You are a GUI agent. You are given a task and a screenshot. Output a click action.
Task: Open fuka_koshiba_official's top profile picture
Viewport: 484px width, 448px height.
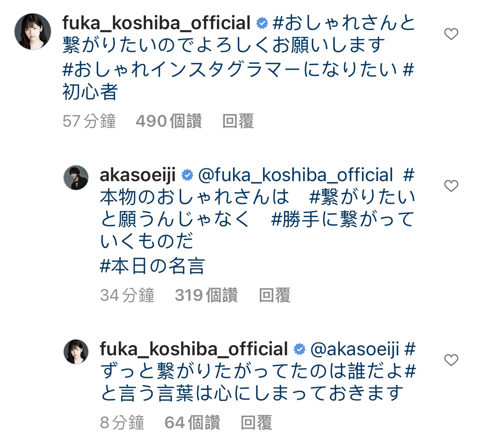point(33,32)
